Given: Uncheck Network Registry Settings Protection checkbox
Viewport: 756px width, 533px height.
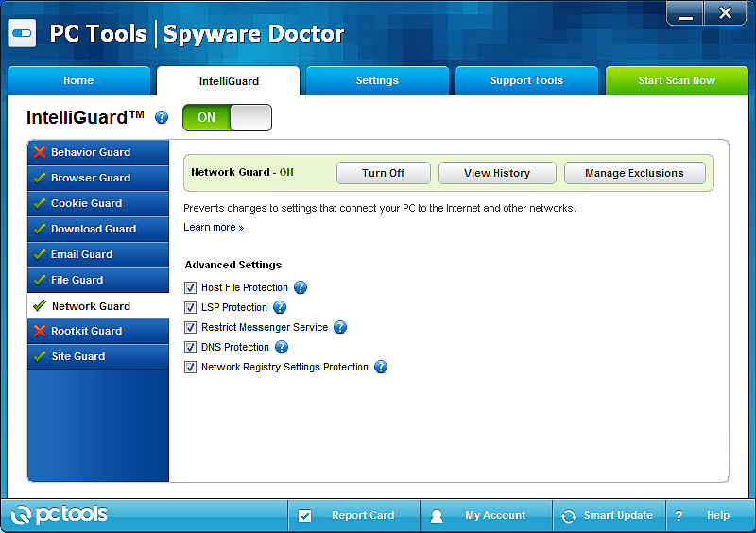Looking at the screenshot, I should pyautogui.click(x=191, y=367).
